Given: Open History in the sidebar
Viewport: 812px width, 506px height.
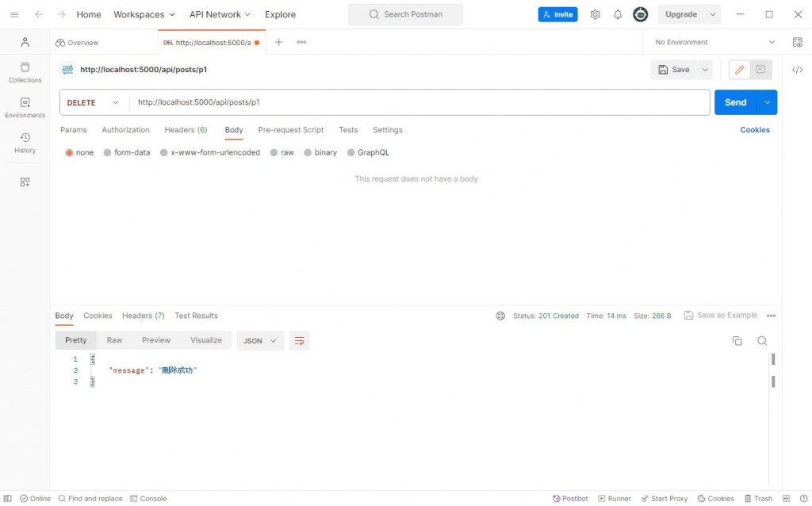Looking at the screenshot, I should (x=25, y=143).
